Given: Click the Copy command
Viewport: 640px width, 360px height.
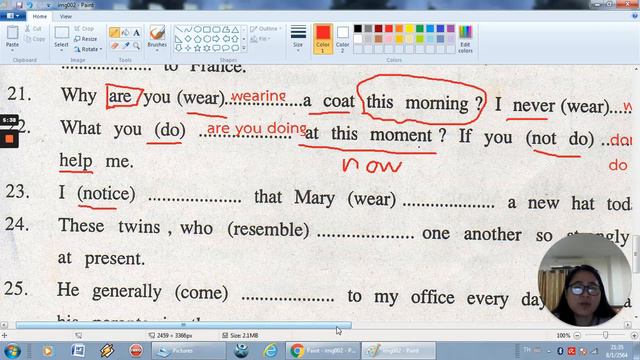Looking at the screenshot, I should pyautogui.click(x=35, y=39).
